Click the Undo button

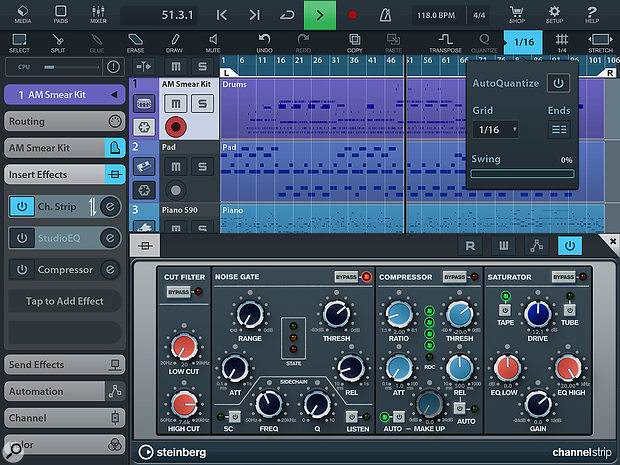(x=264, y=43)
